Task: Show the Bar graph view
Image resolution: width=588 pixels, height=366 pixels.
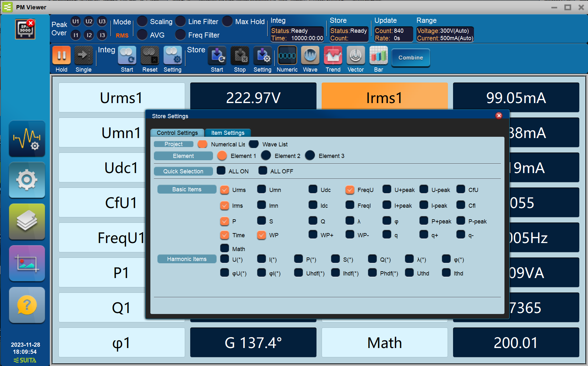Action: pyautogui.click(x=378, y=56)
